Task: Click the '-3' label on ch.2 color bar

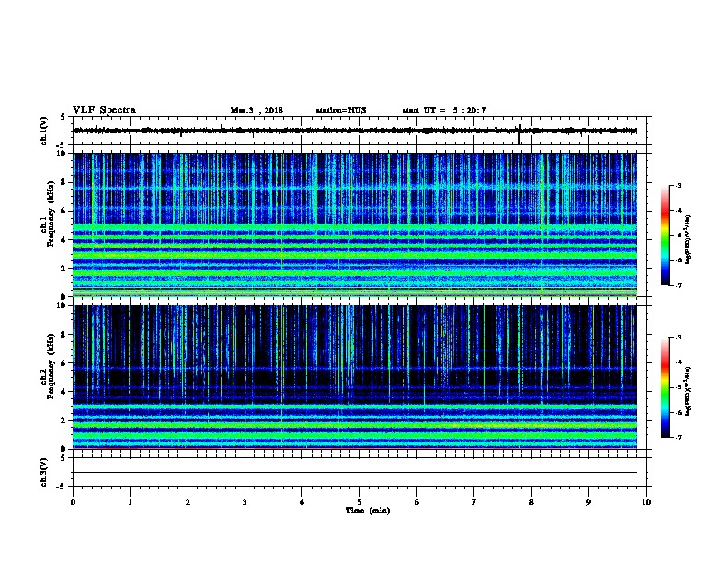Action: (678, 338)
